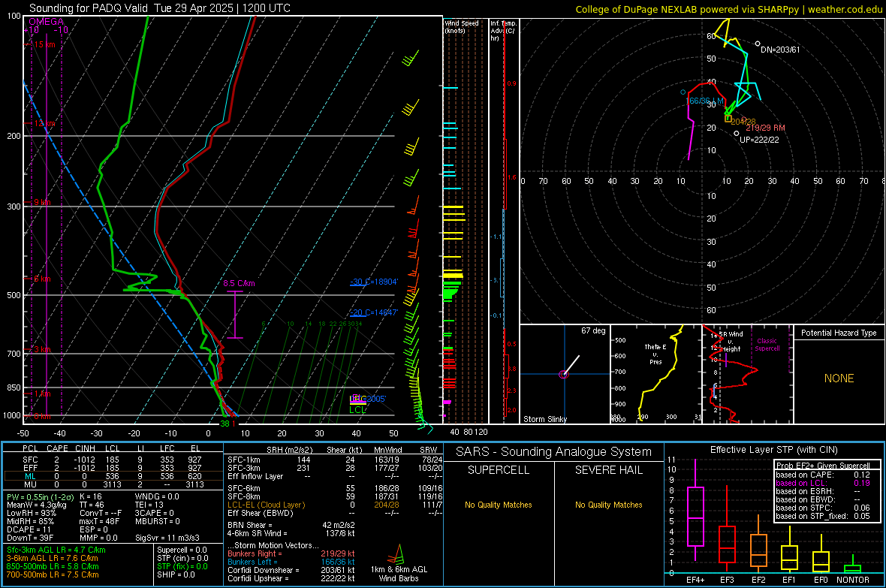Select the ML parcel row in the table
This screenshot has width=886, height=588.
coord(113,476)
